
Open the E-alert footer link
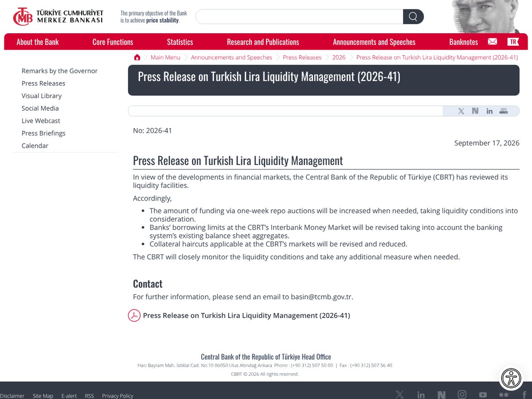pyautogui.click(x=69, y=395)
